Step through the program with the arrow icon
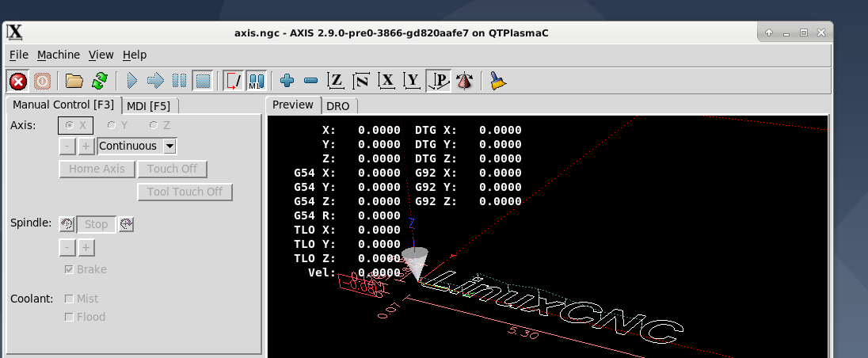Viewport: 868px width, 358px height. 155,82
